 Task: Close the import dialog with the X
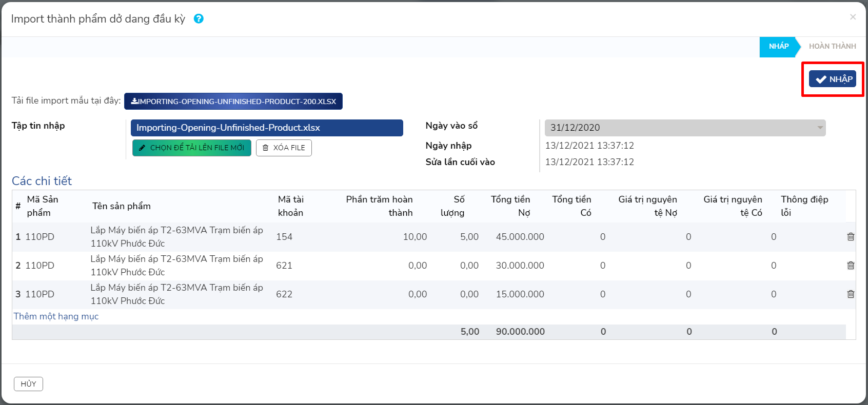pyautogui.click(x=853, y=17)
